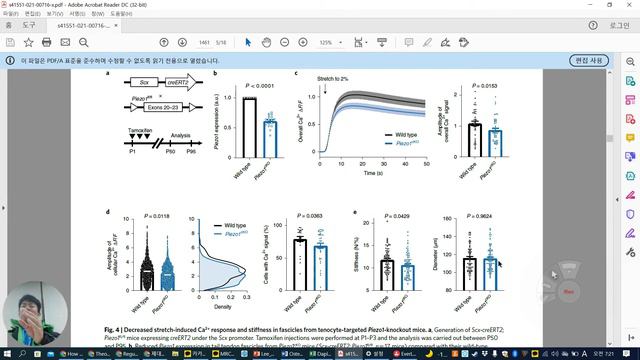Open the View menu

pos(55,13)
